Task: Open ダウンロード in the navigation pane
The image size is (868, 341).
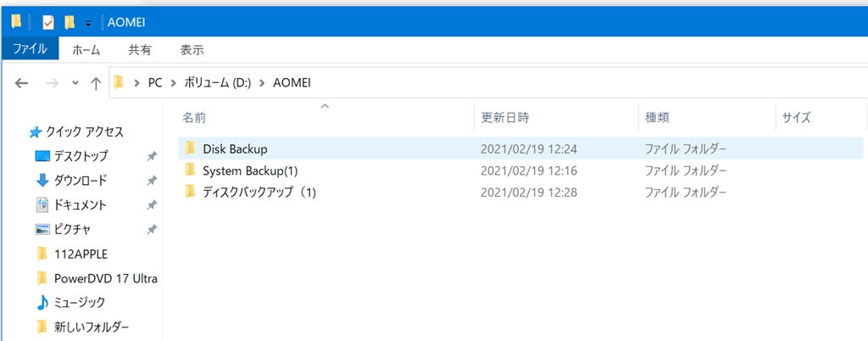Action: (x=81, y=180)
